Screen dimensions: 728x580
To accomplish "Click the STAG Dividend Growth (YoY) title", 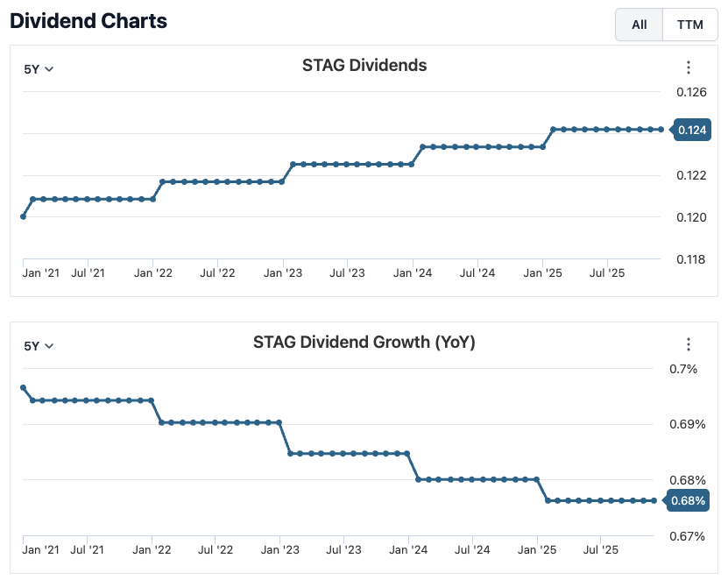I will pyautogui.click(x=364, y=343).
